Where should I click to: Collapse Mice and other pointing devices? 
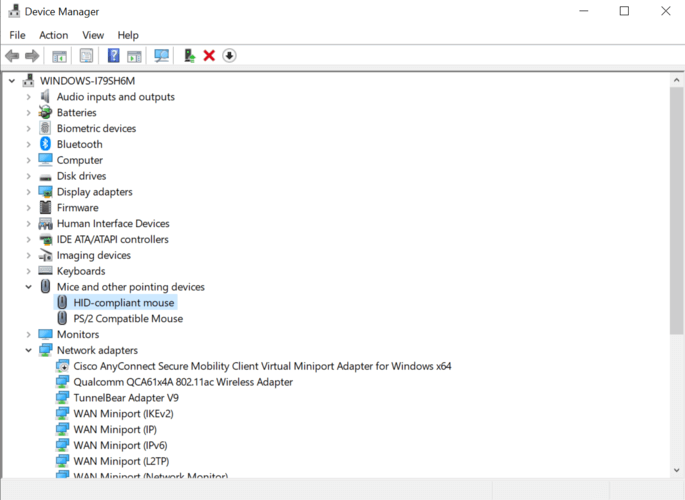[x=28, y=287]
